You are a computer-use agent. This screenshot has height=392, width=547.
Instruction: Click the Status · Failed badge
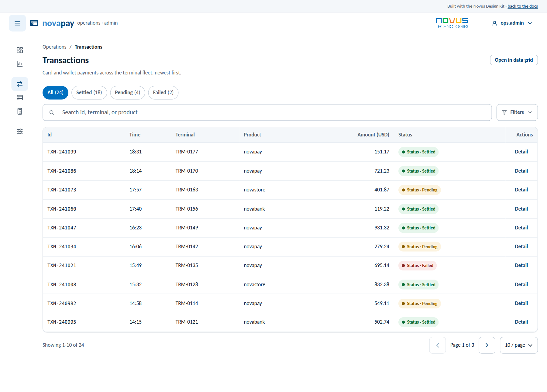418,266
